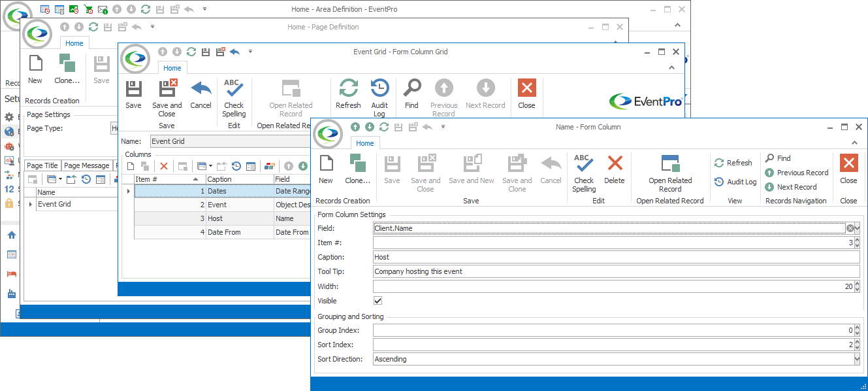This screenshot has width=868, height=391.
Task: Click Find in Form Column window
Action: coord(778,158)
